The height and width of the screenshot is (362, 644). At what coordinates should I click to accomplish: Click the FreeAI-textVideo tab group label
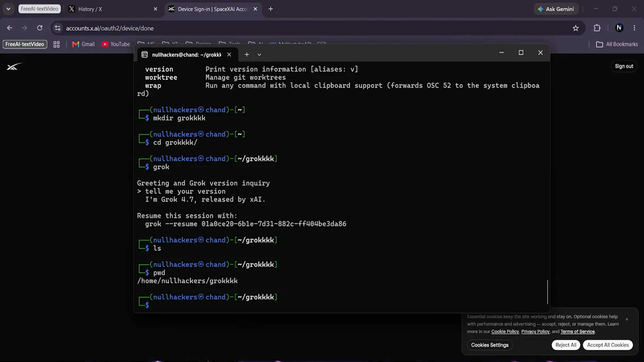39,9
